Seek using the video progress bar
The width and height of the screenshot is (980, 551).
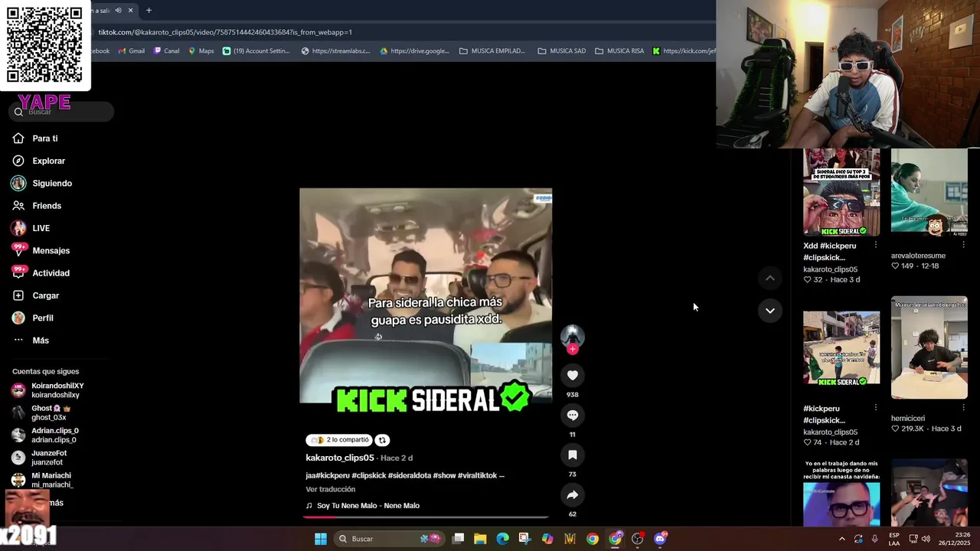pos(426,517)
